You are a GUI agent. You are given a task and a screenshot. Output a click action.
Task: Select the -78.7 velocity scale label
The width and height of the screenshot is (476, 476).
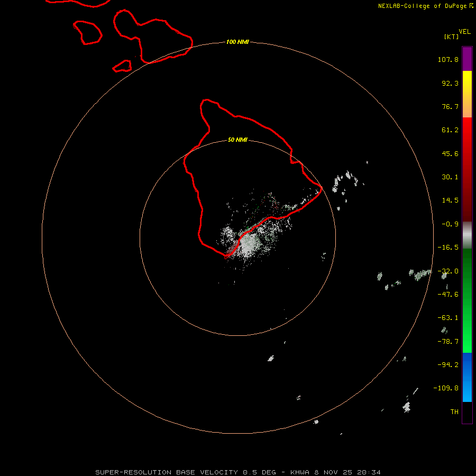tap(448, 342)
